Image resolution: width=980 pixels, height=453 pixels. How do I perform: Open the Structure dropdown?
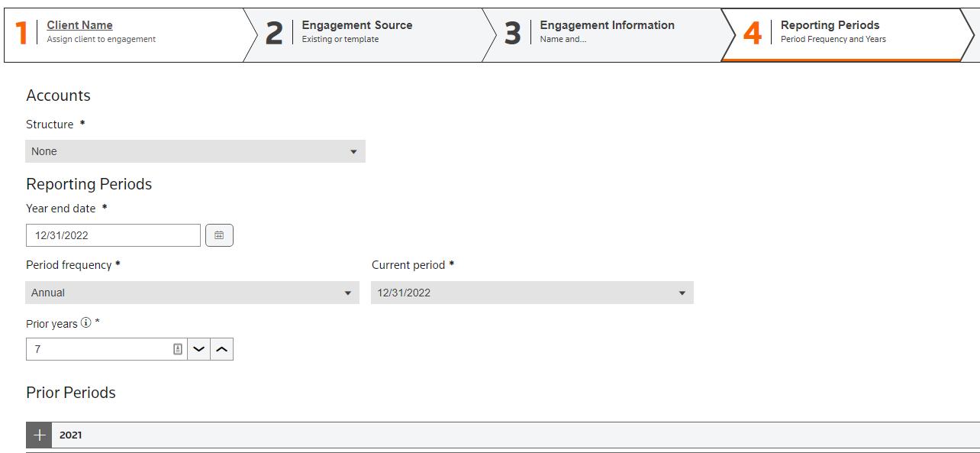pyautogui.click(x=195, y=151)
